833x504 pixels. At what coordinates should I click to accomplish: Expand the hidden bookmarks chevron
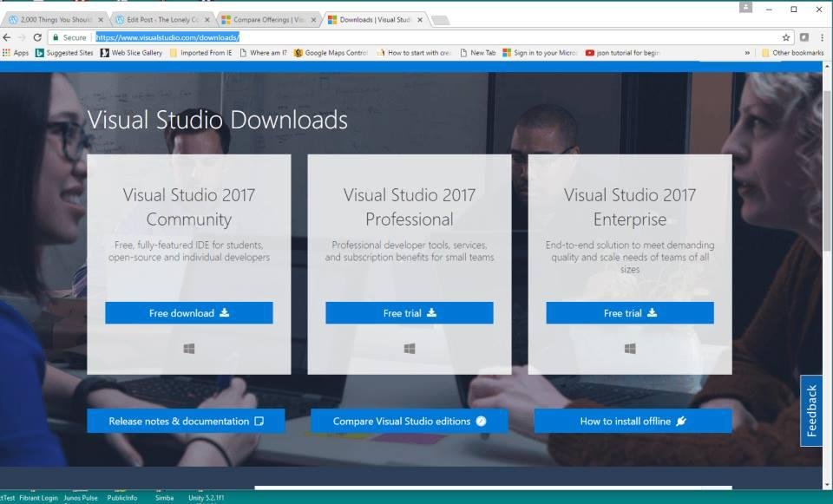point(747,53)
